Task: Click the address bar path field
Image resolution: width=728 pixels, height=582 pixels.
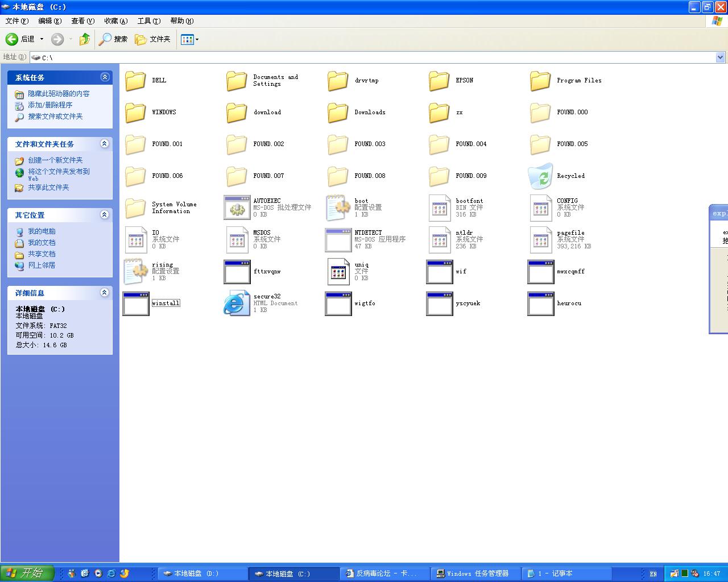Action: [373, 57]
